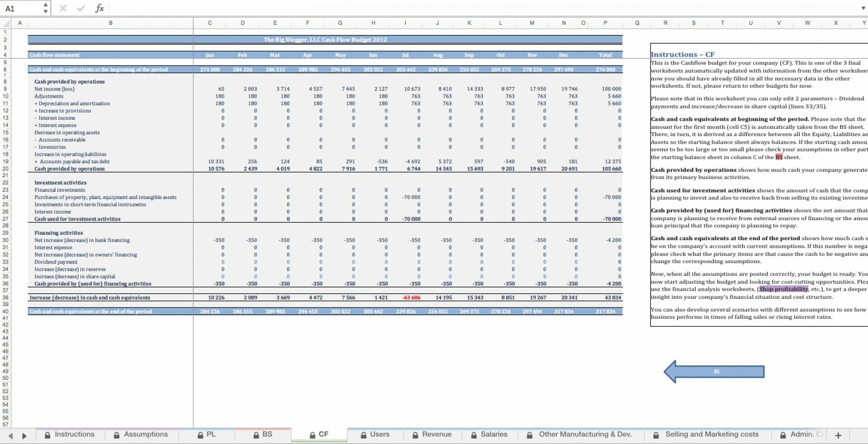Image resolution: width=868 pixels, height=444 pixels.
Task: Add a new sheet with plus button
Action: tap(838, 435)
